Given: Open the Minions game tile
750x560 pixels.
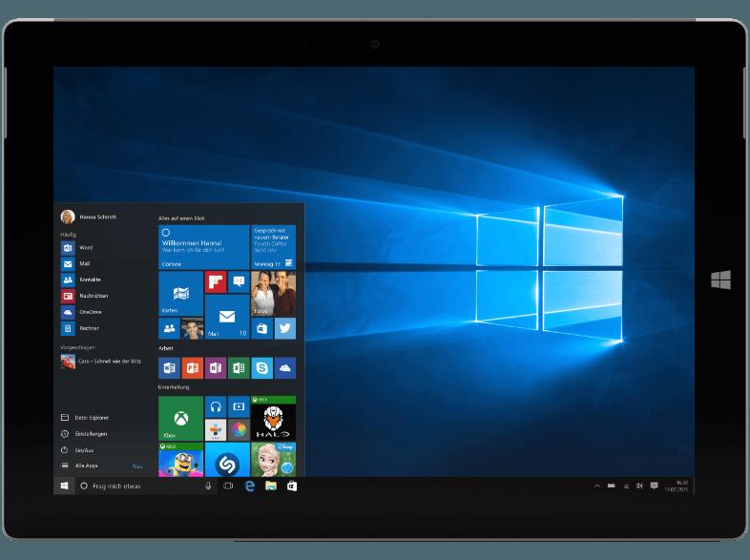Looking at the screenshot, I should point(180,460).
